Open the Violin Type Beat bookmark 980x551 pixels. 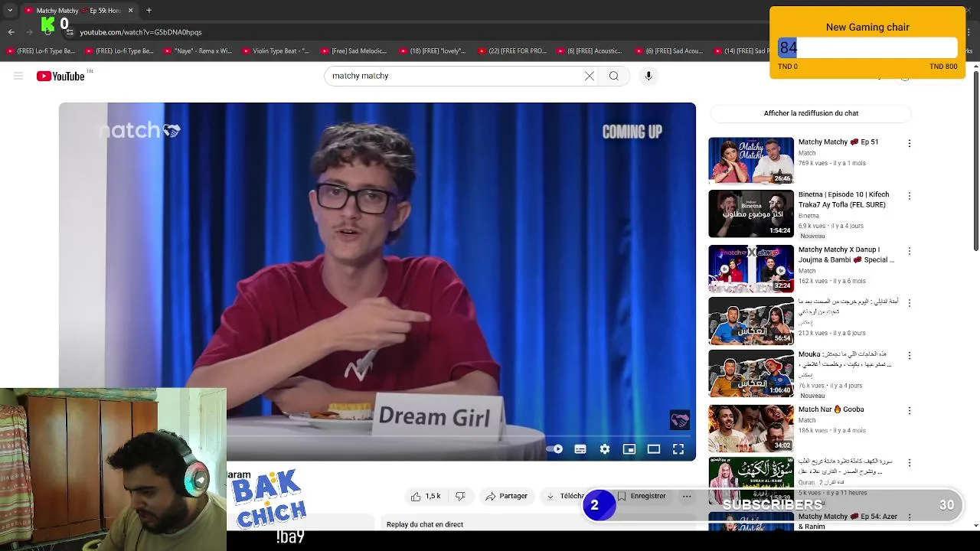tap(276, 51)
